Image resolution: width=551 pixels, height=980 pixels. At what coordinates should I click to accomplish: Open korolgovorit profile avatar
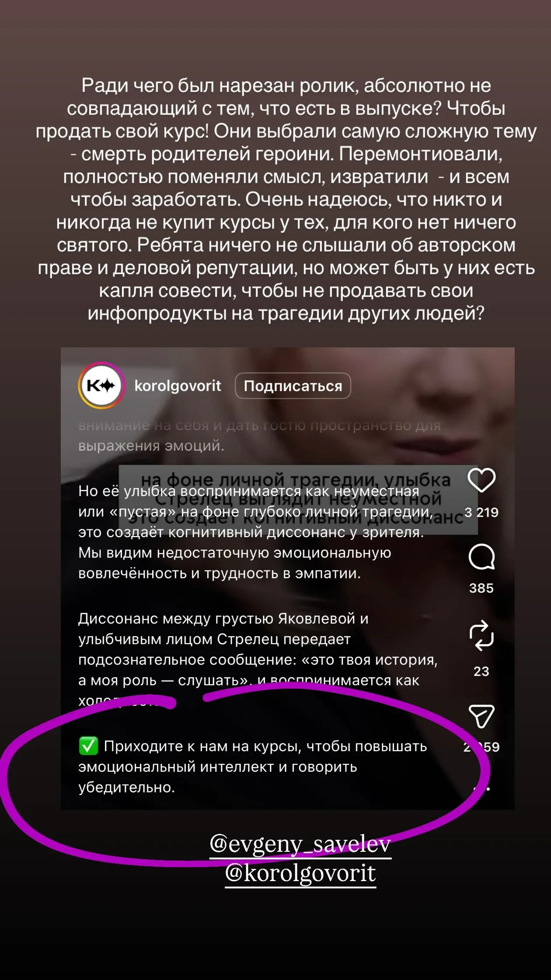pos(101,385)
